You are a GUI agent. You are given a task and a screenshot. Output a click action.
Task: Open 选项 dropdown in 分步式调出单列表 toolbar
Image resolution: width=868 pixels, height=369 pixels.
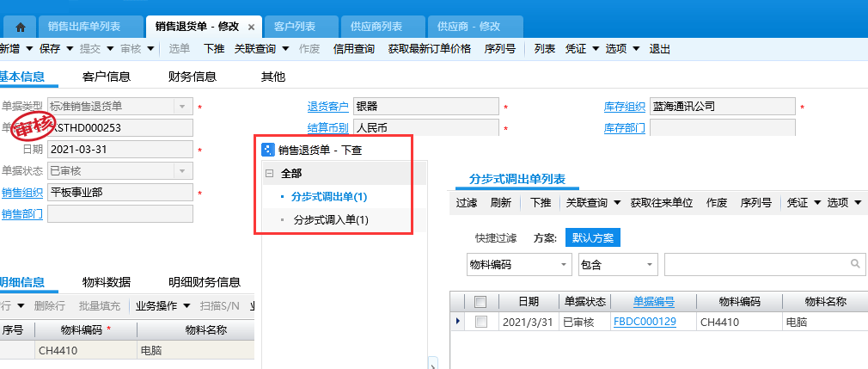(x=859, y=203)
